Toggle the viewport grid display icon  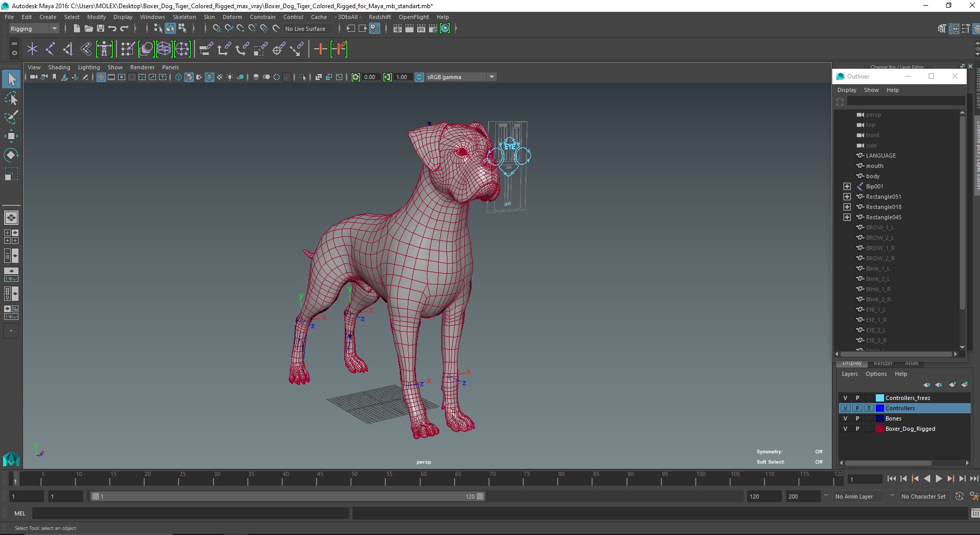point(101,77)
